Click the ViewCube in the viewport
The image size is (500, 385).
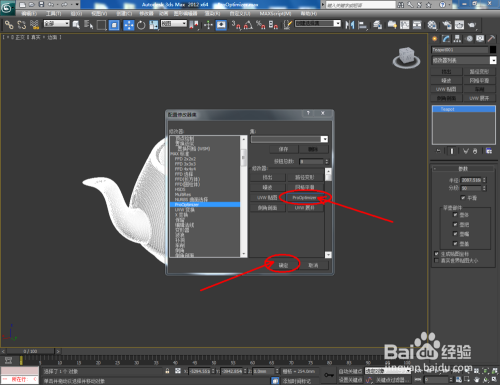pyautogui.click(x=406, y=57)
